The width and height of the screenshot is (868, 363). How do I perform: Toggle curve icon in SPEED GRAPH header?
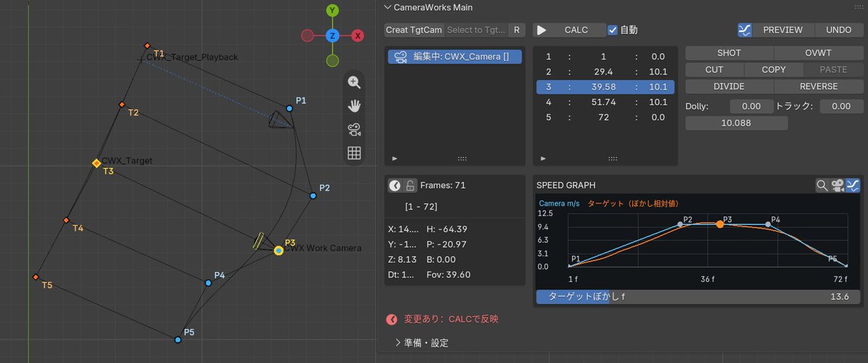tap(852, 186)
